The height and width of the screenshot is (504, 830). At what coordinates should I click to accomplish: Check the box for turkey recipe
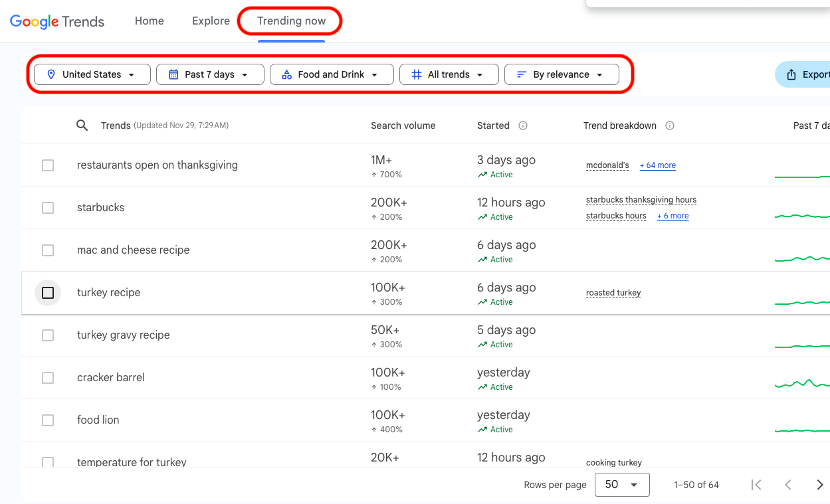48,293
